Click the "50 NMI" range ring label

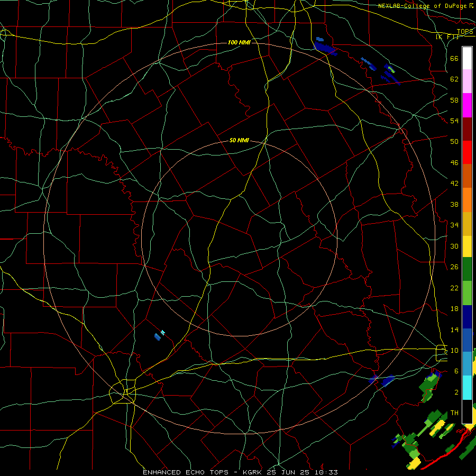(239, 140)
